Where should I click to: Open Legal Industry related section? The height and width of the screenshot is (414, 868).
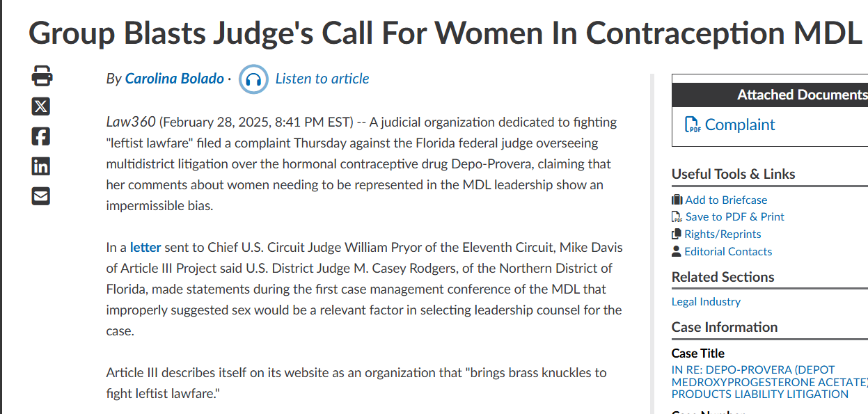tap(706, 302)
